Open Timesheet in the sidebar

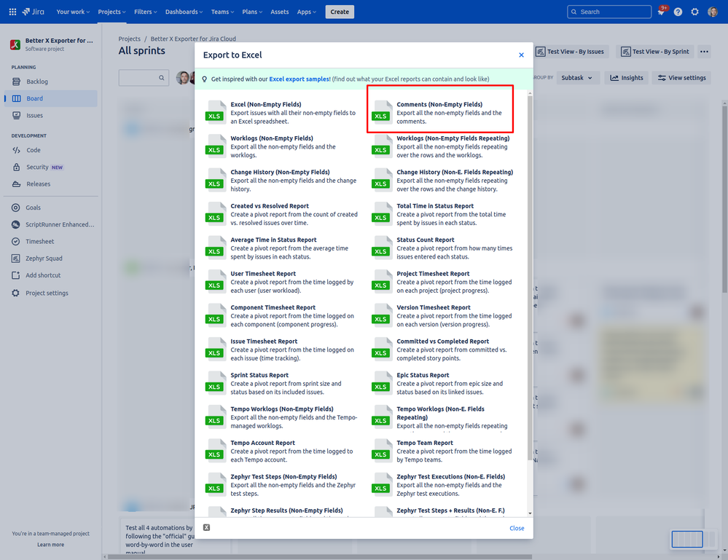(51, 242)
